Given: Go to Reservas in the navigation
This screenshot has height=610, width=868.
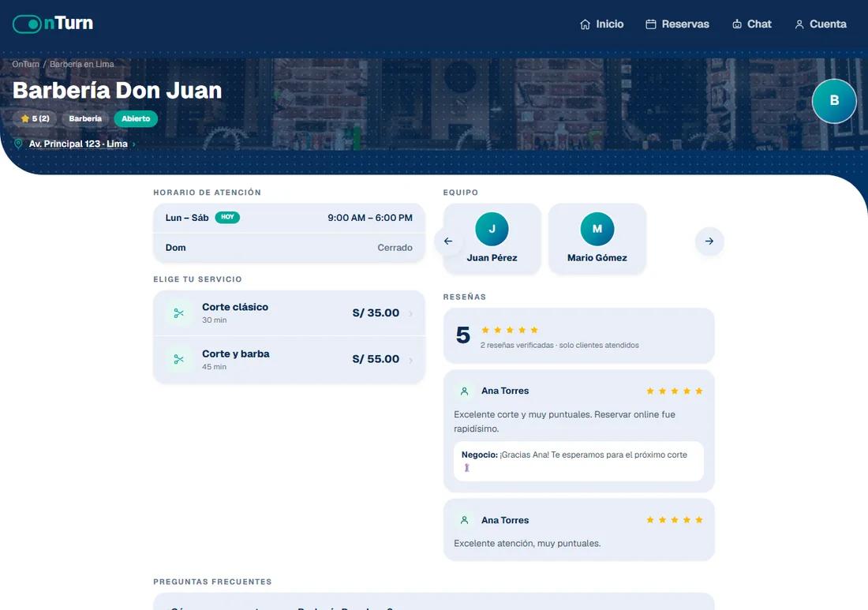Looking at the screenshot, I should pos(677,24).
